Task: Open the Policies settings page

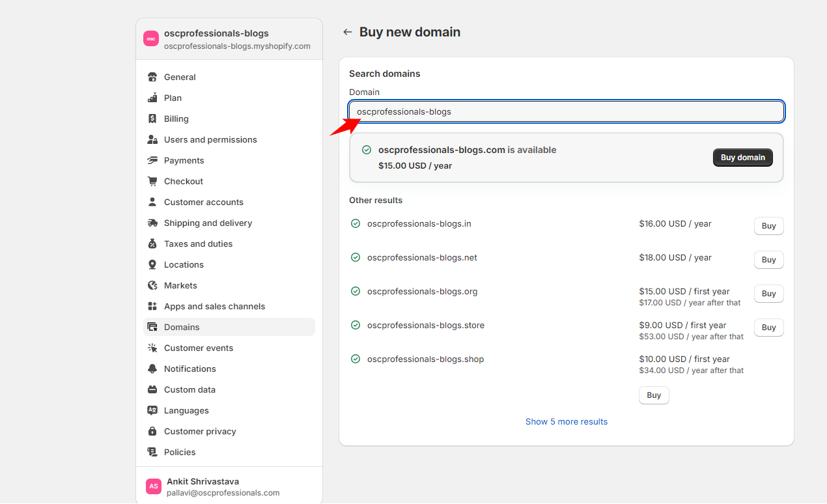Action: coord(180,452)
